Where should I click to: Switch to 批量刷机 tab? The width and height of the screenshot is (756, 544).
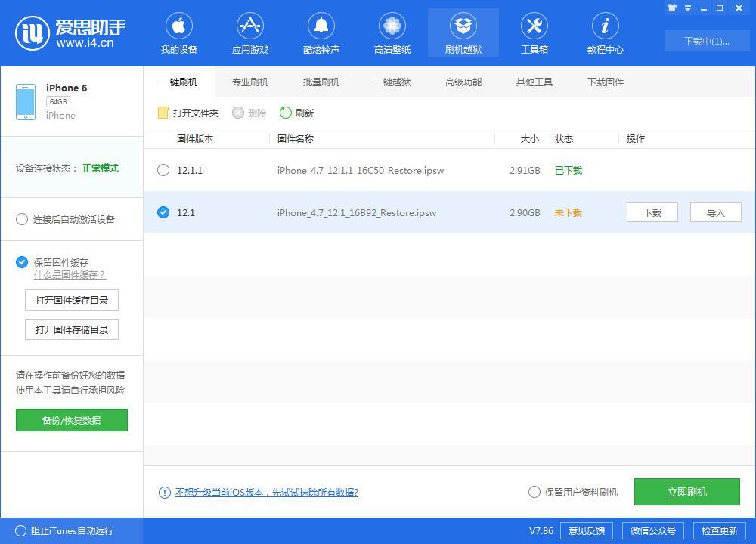[x=321, y=82]
